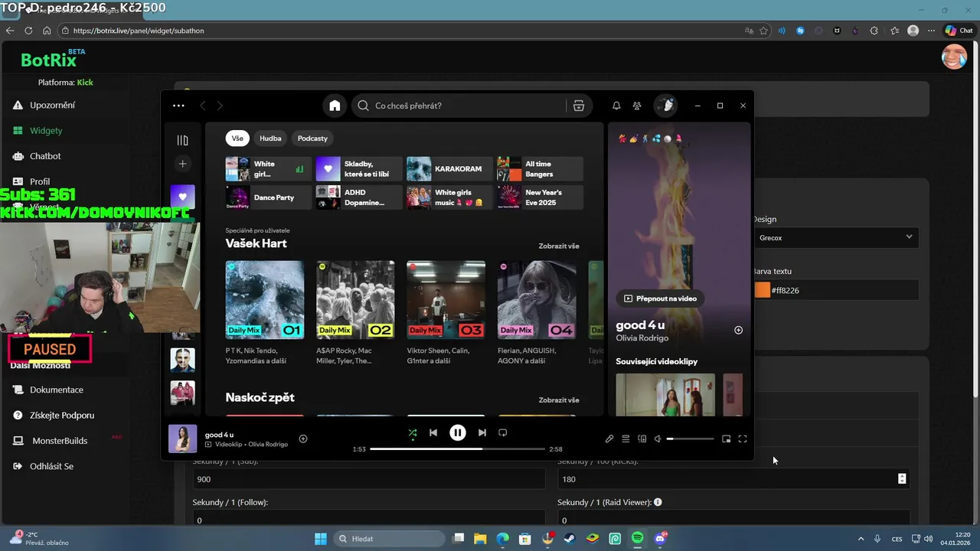Image resolution: width=980 pixels, height=551 pixels.
Task: Select the Hudba filter chip
Action: coord(270,139)
